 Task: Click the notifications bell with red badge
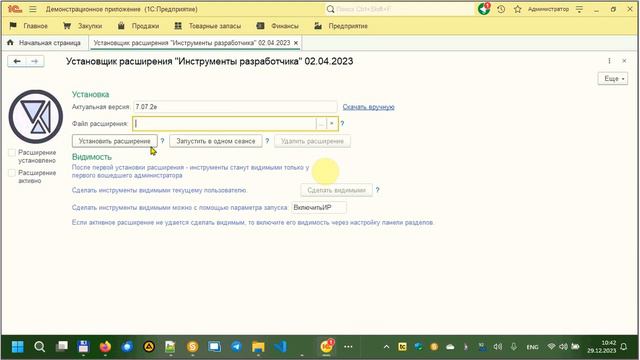click(x=484, y=9)
